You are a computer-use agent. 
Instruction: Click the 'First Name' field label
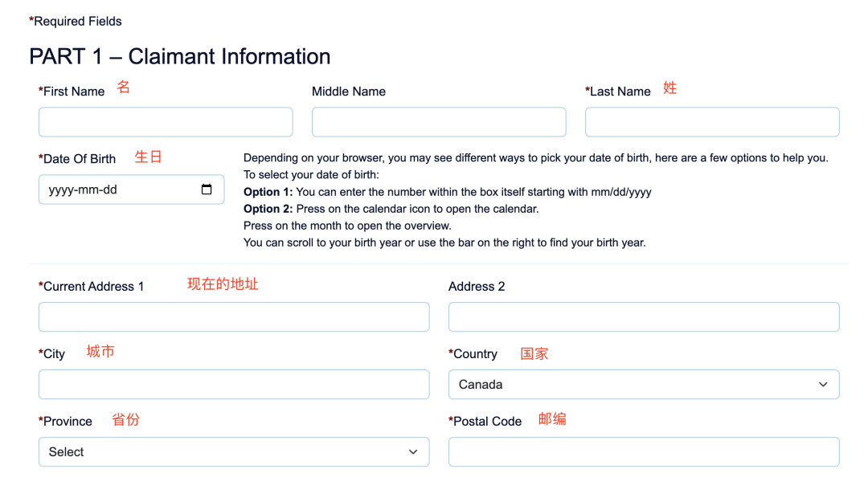click(73, 92)
